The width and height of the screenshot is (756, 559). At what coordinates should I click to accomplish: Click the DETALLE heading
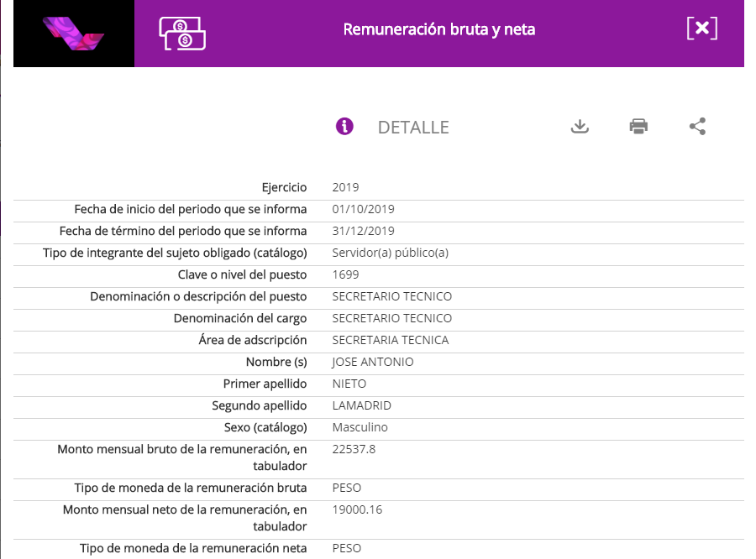click(x=413, y=128)
